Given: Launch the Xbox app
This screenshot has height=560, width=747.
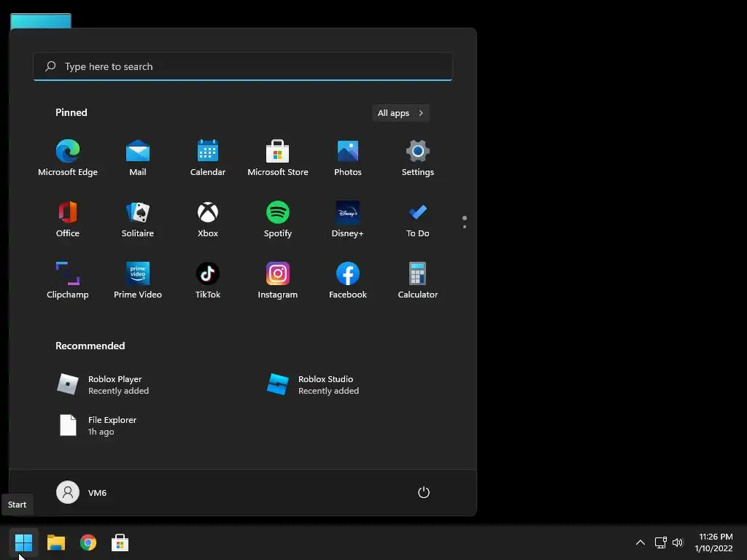Looking at the screenshot, I should [208, 219].
